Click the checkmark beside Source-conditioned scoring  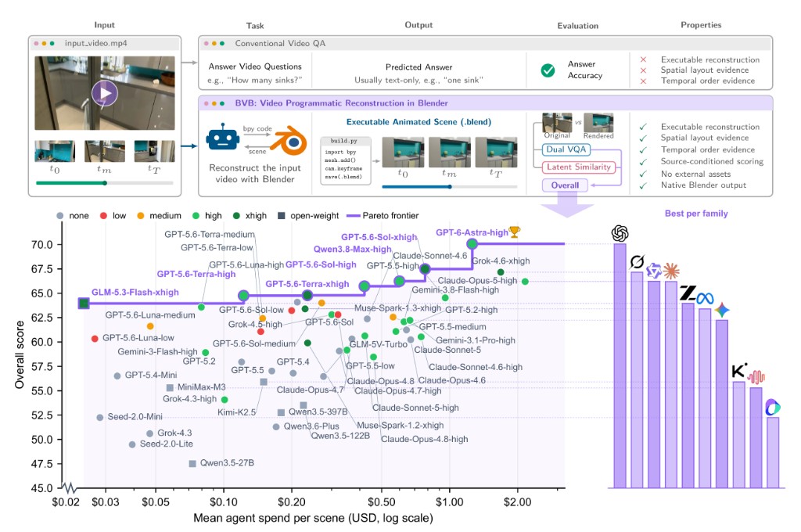[643, 161]
